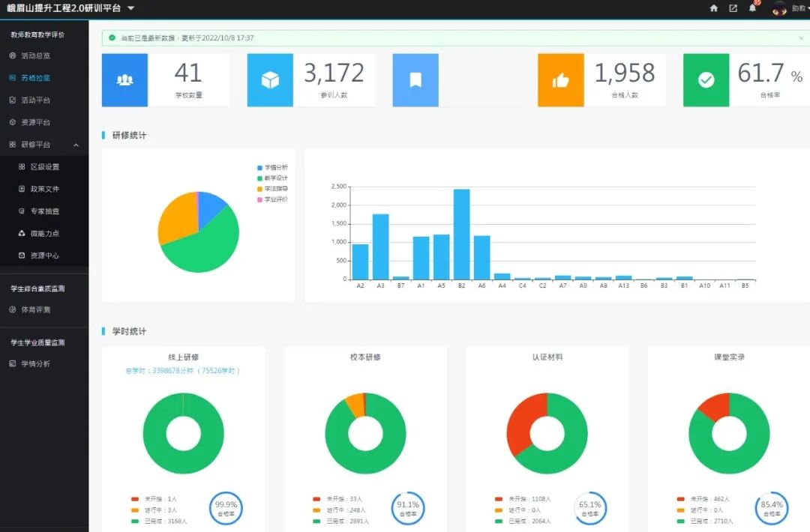Dismiss the data updated notification banner

(801, 38)
